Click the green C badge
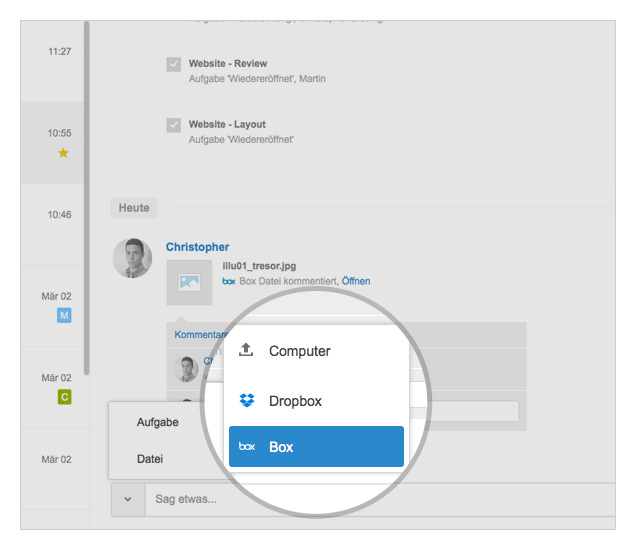 64,398
